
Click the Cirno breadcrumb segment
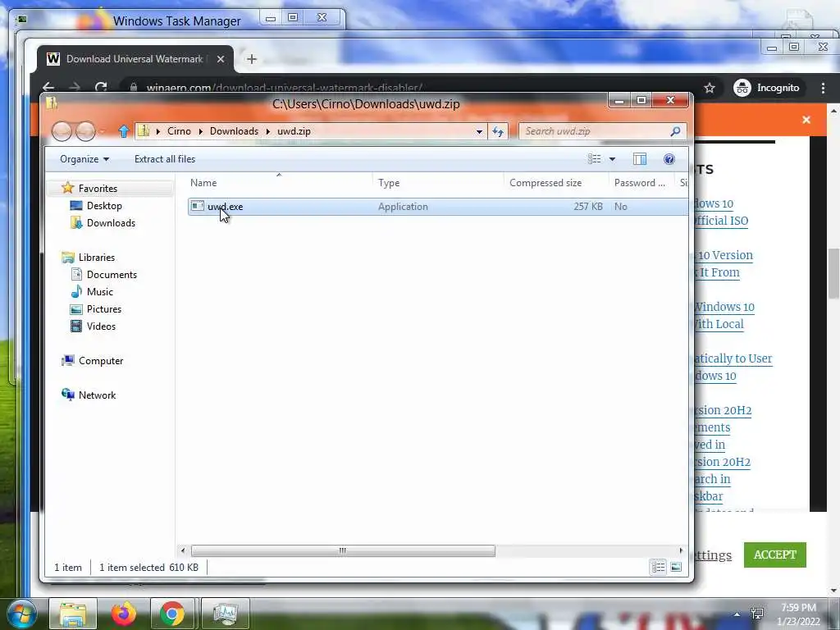179,131
